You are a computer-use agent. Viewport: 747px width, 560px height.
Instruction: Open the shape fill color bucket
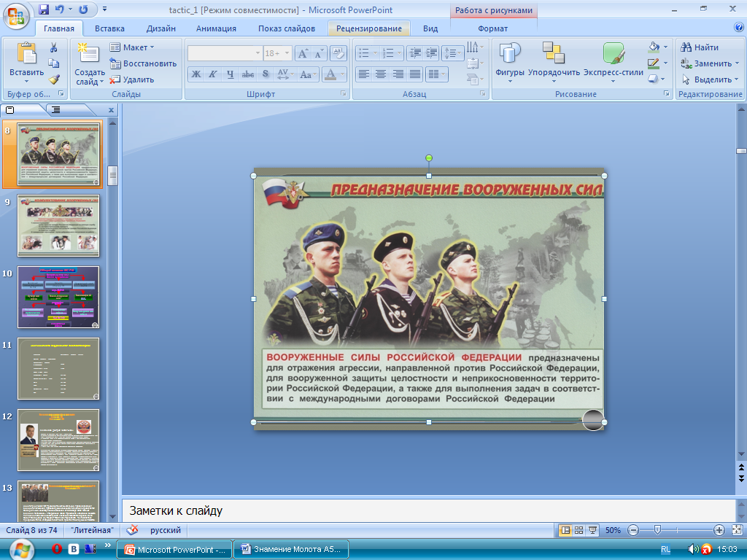pos(654,47)
